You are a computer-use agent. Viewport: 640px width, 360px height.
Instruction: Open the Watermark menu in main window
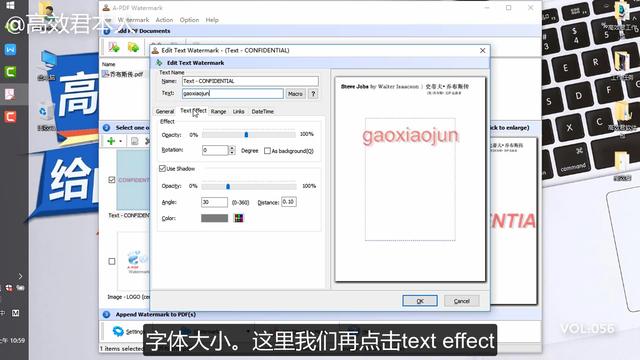pyautogui.click(x=133, y=20)
